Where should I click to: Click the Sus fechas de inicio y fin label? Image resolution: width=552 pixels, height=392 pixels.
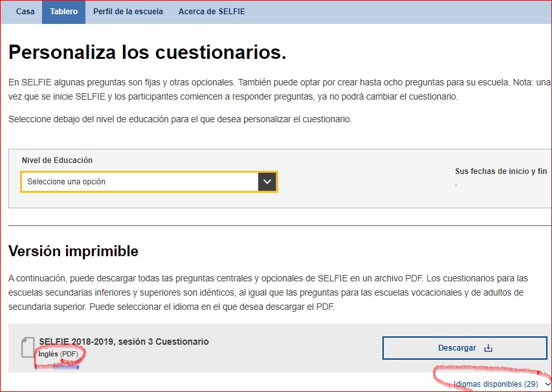click(502, 171)
